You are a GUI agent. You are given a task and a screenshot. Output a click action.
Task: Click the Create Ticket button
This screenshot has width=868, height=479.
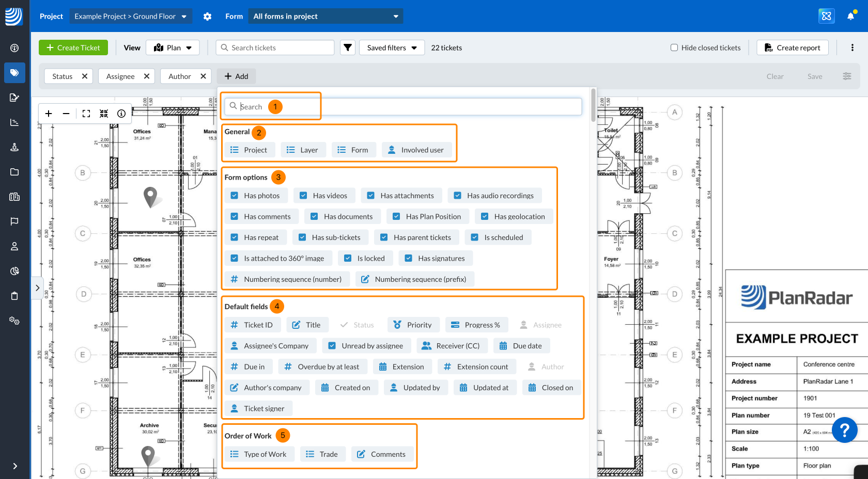click(73, 47)
